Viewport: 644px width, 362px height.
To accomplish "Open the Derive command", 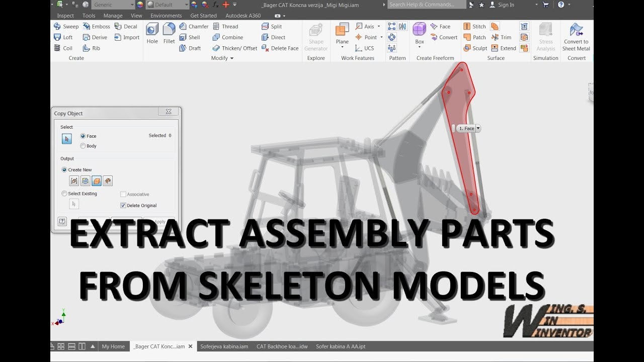I will [x=95, y=37].
